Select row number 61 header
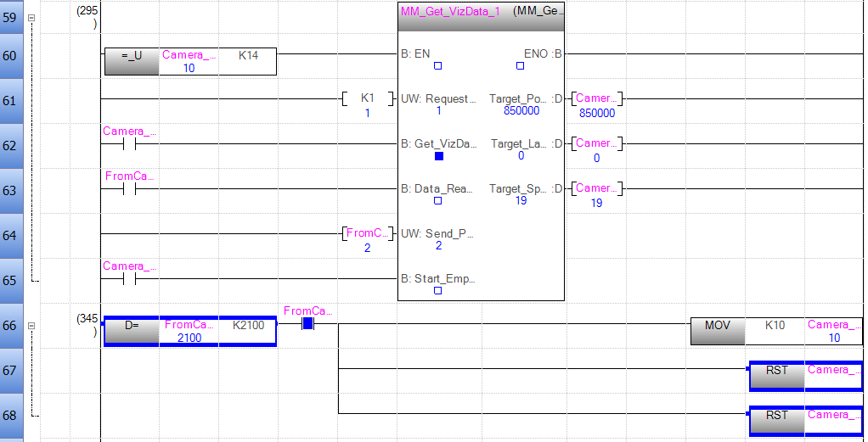Screen dimensions: 868x442 [10, 101]
